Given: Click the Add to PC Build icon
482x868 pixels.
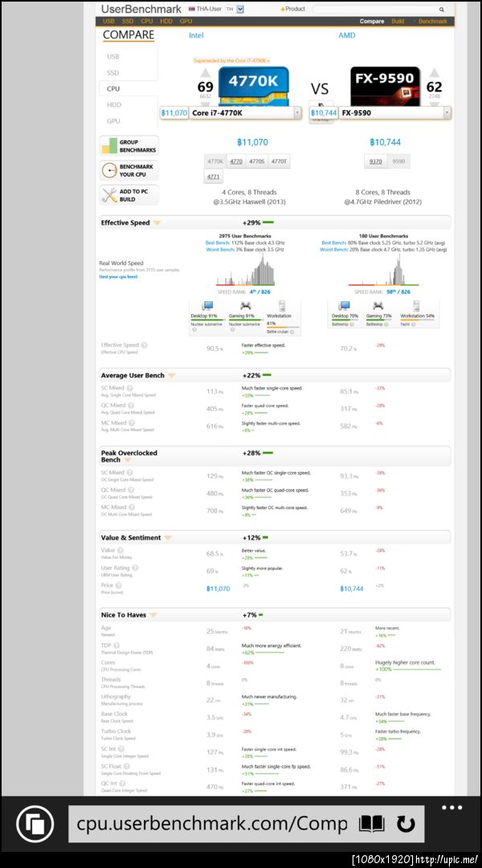Looking at the screenshot, I should pos(110,195).
